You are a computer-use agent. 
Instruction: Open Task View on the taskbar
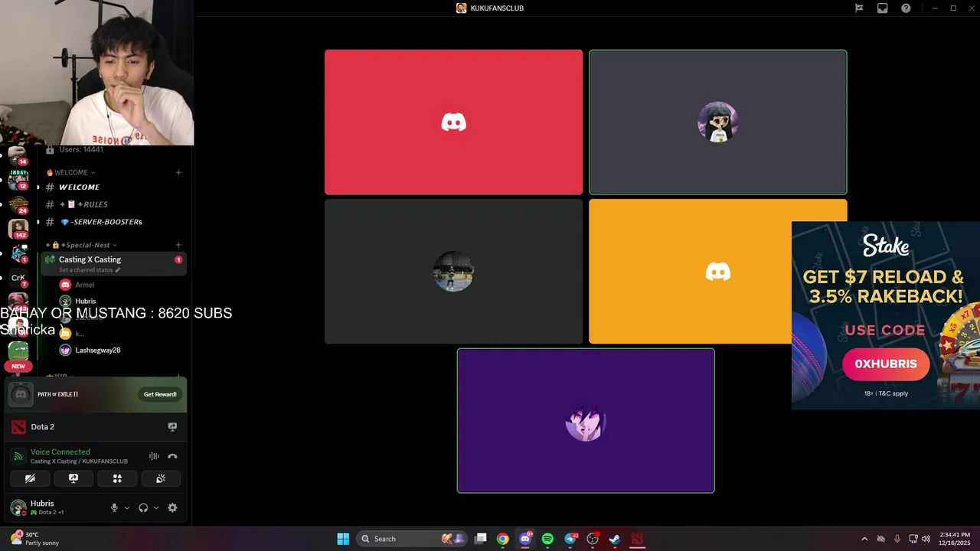click(481, 539)
